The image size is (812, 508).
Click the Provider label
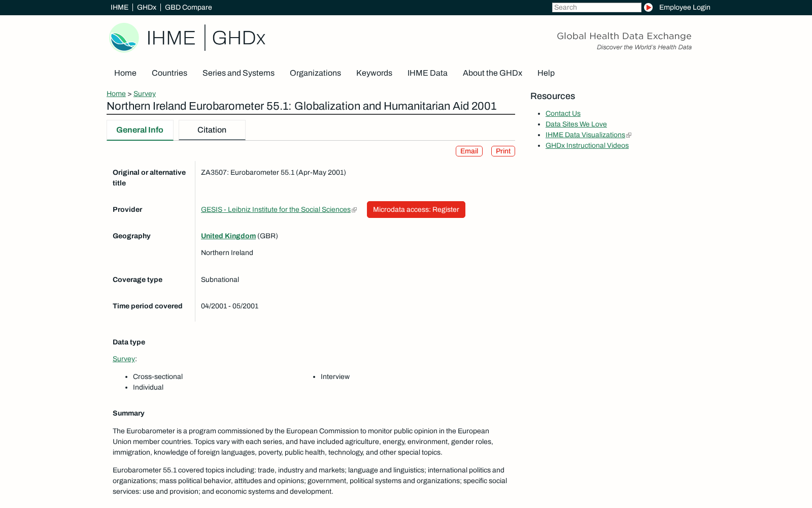coord(127,209)
